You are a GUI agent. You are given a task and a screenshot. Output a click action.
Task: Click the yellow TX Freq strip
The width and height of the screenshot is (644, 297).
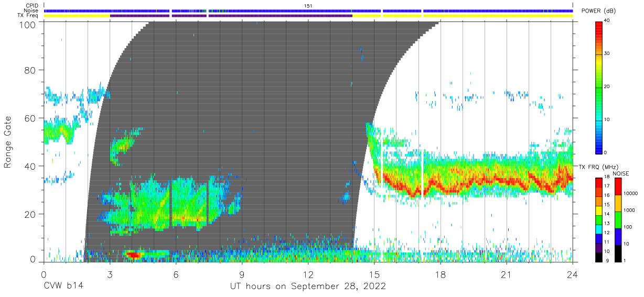[x=308, y=16]
